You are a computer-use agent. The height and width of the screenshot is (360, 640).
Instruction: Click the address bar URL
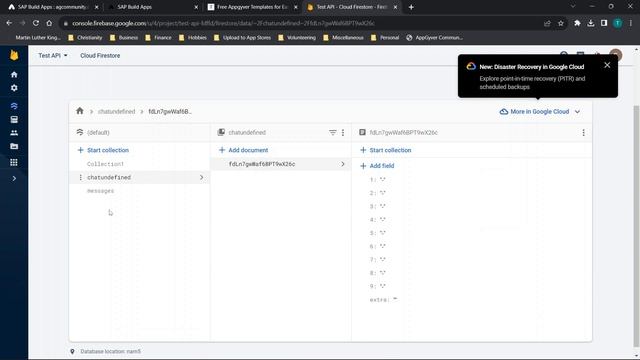pyautogui.click(x=223, y=23)
